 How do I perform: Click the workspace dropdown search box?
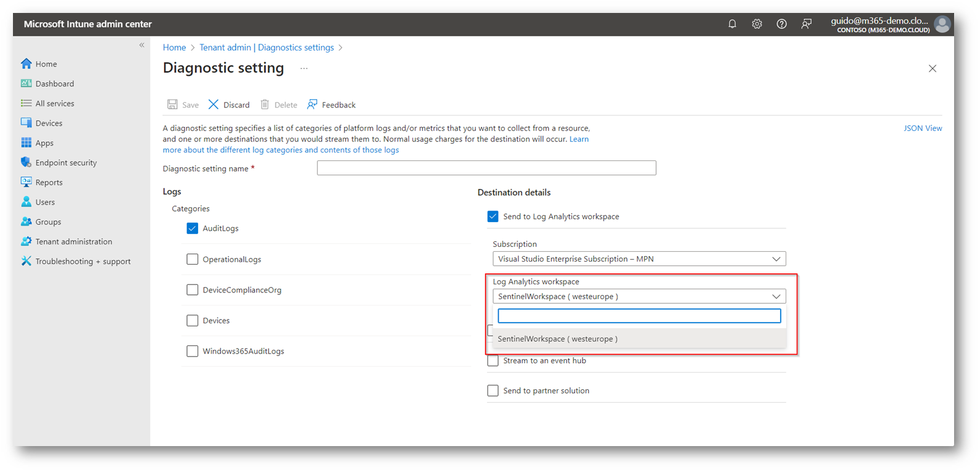click(x=639, y=316)
